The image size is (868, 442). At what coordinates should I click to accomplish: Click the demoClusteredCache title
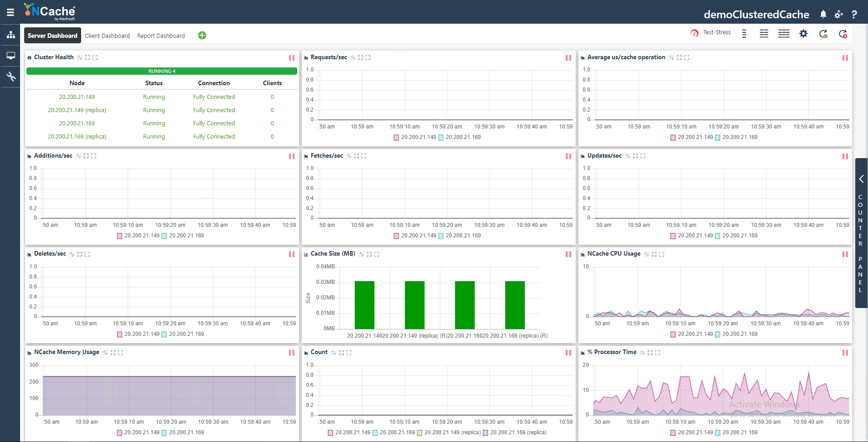tap(756, 15)
